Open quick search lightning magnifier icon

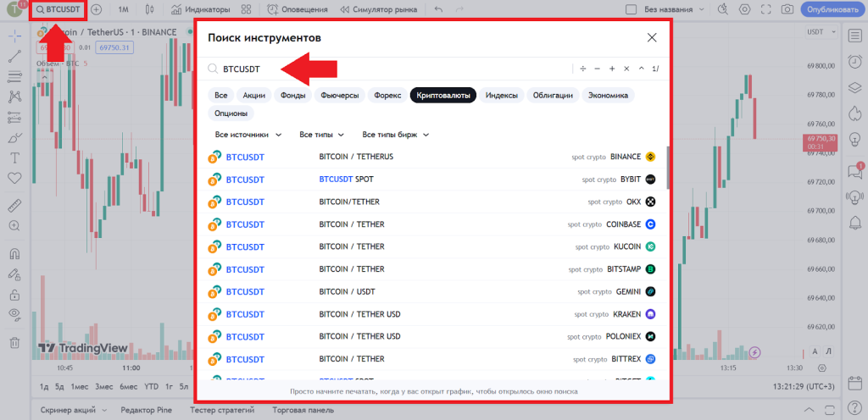(722, 9)
